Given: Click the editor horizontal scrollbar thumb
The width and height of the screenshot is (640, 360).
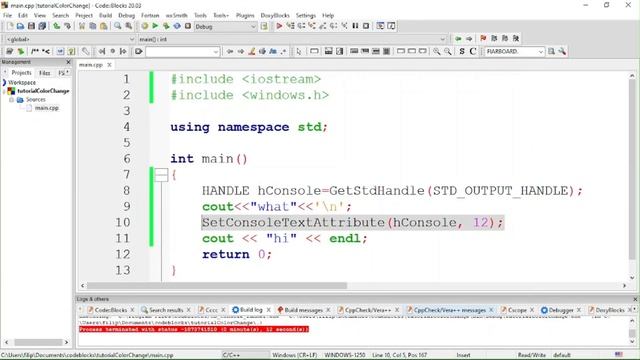Looking at the screenshot, I should click(217, 286).
